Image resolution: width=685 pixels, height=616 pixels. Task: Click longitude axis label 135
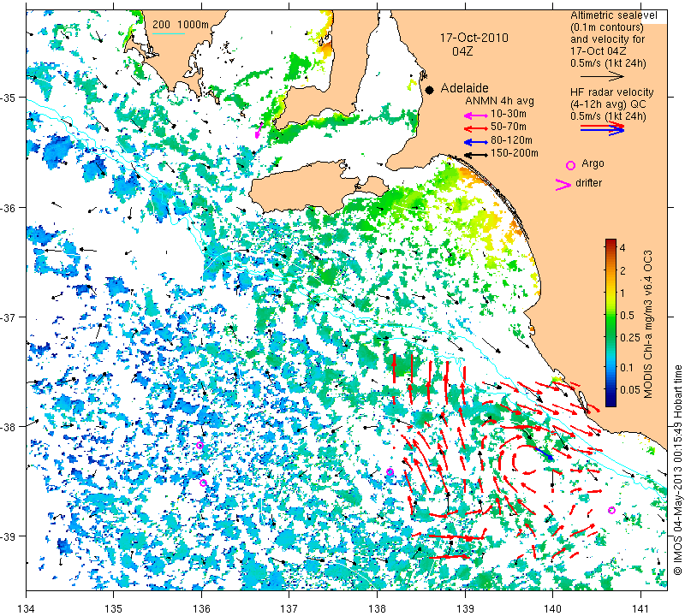(x=114, y=608)
